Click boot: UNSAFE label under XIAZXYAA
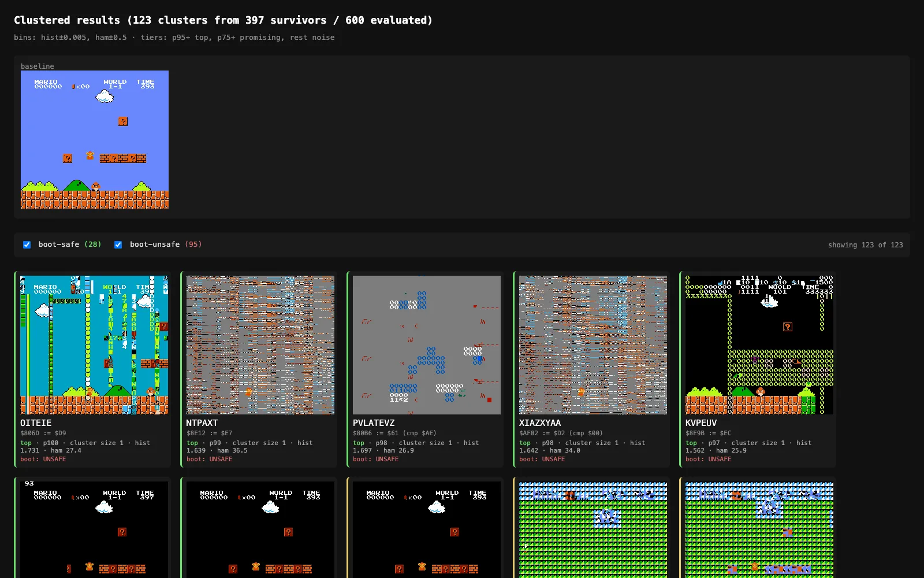 point(542,459)
